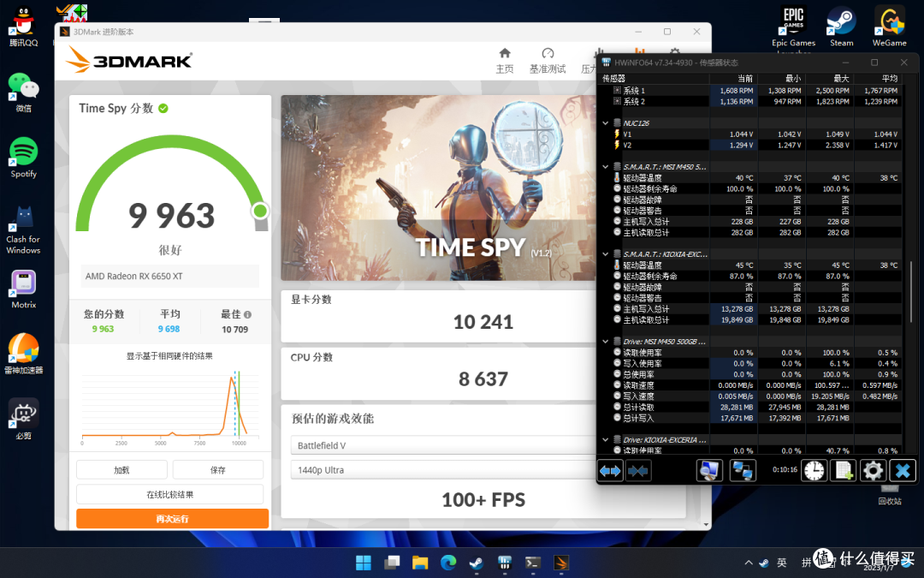Click HWiNFO 平均 column header
The width and height of the screenshot is (924, 578).
(x=878, y=79)
